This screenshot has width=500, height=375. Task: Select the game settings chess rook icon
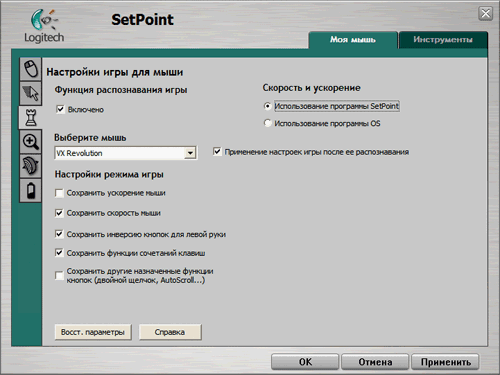[31, 117]
